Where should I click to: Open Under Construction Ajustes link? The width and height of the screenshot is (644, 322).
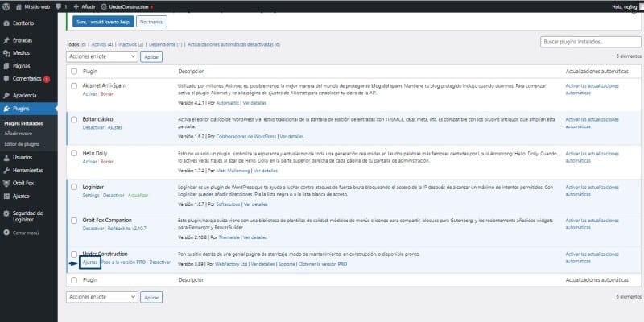(x=90, y=262)
